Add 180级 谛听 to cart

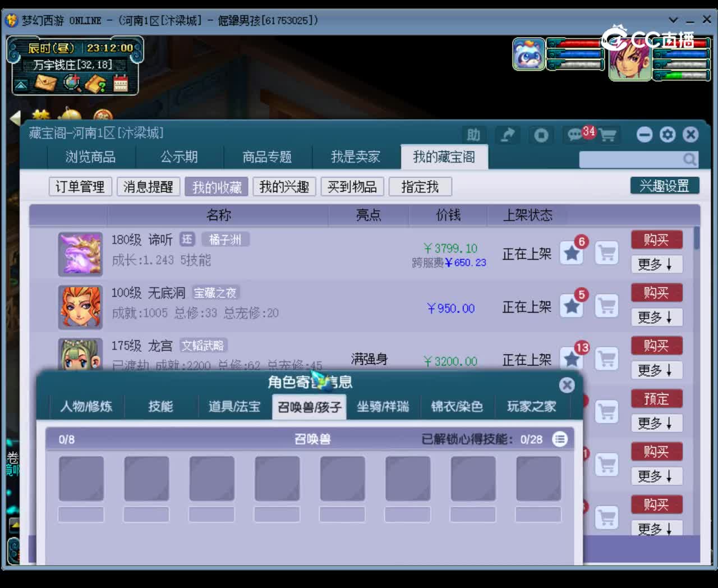606,254
